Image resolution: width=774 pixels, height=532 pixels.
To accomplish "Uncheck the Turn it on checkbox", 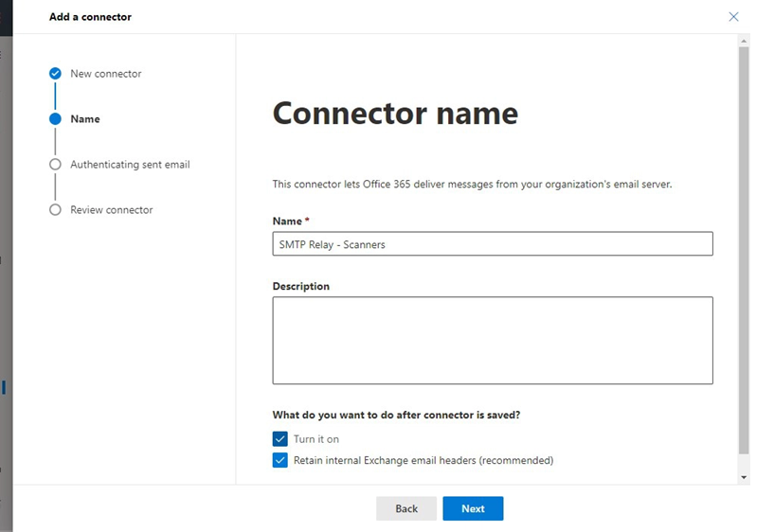I will 279,439.
